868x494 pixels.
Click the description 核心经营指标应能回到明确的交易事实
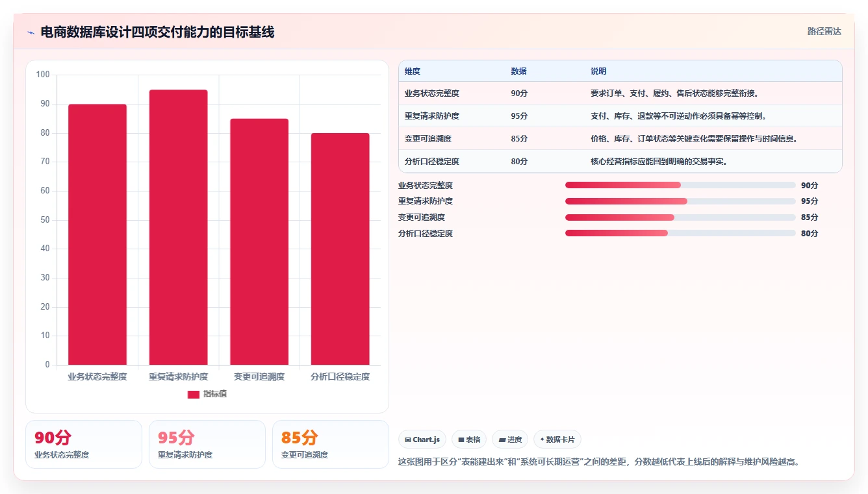point(659,162)
